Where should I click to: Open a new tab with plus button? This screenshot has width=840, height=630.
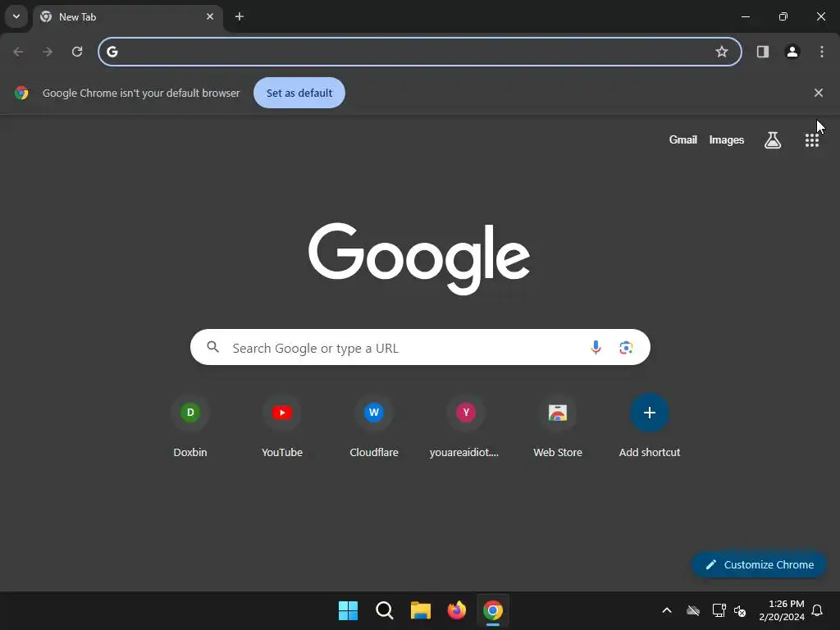(x=240, y=16)
